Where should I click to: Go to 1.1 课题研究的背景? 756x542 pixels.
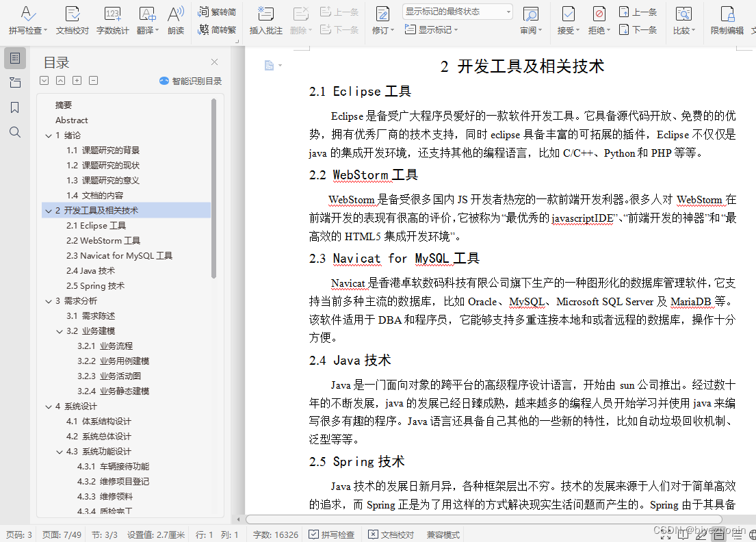point(103,151)
